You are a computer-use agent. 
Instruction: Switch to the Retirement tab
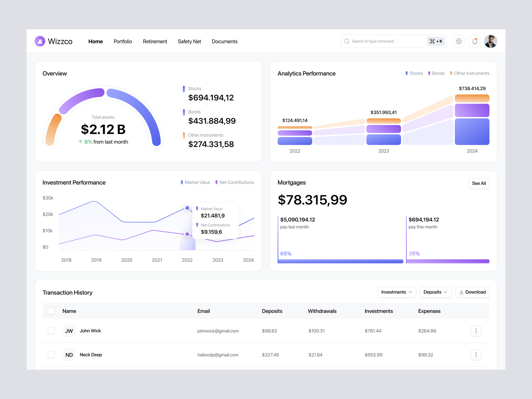click(x=155, y=42)
